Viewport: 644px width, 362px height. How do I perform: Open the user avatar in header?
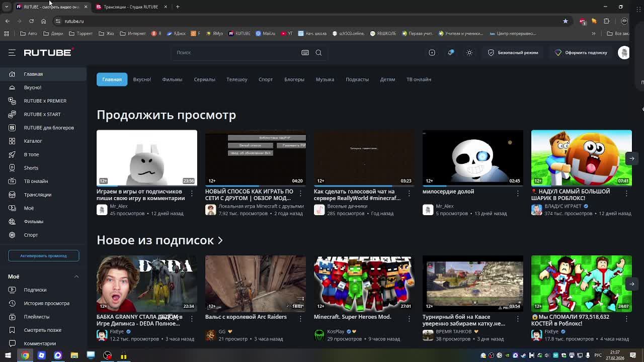(623, 52)
